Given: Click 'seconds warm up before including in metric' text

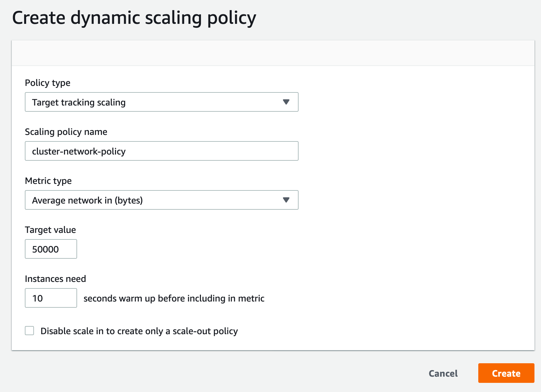Looking at the screenshot, I should click(x=174, y=299).
